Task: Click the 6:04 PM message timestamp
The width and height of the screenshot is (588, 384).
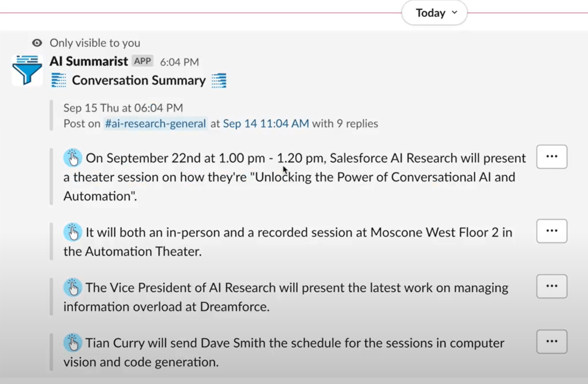Action: 179,62
